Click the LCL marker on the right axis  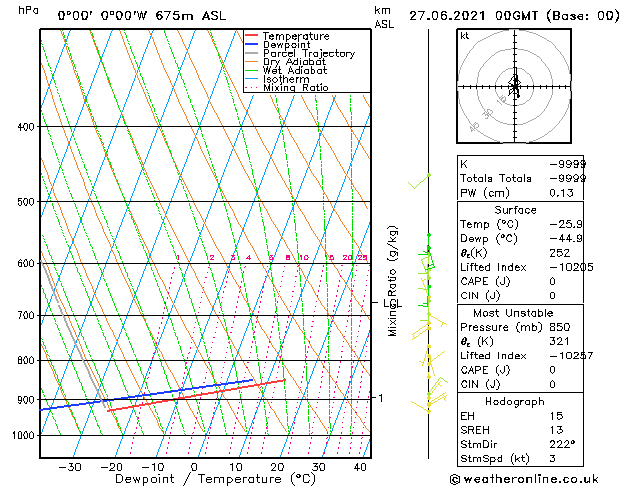391,302
